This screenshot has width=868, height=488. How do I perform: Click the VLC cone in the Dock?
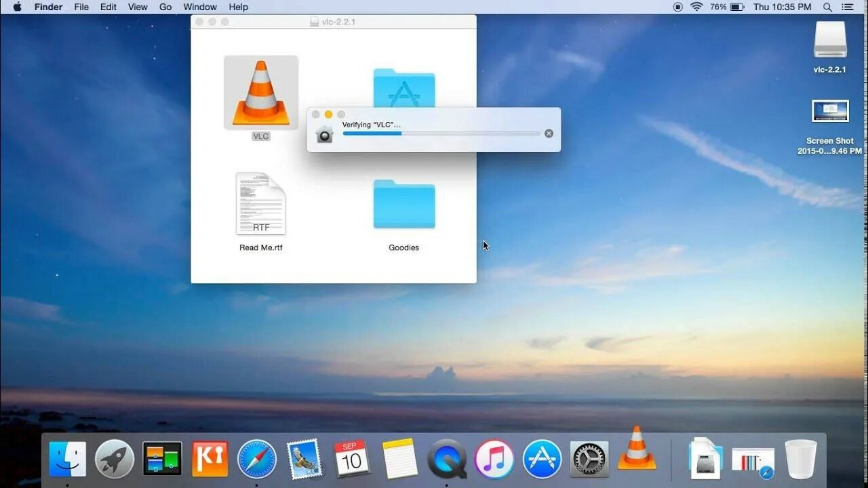[x=637, y=448]
